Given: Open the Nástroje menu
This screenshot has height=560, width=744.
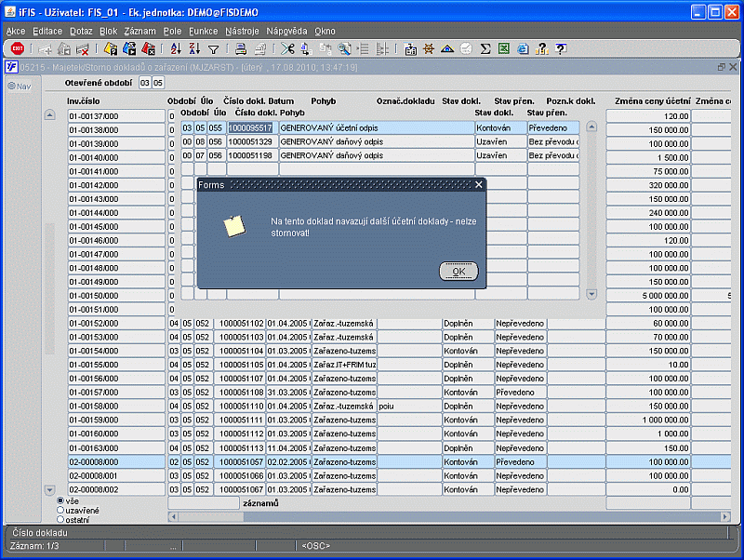Looking at the screenshot, I should [x=242, y=31].
